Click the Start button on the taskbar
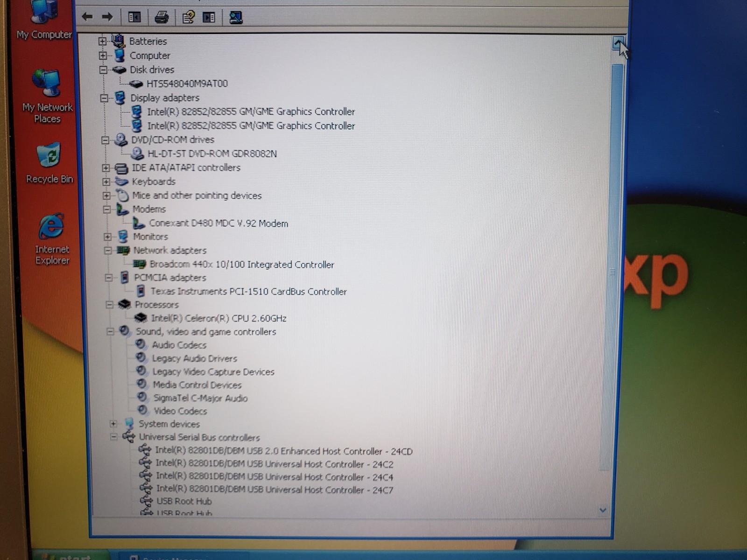This screenshot has height=560, width=747. pyautogui.click(x=70, y=555)
